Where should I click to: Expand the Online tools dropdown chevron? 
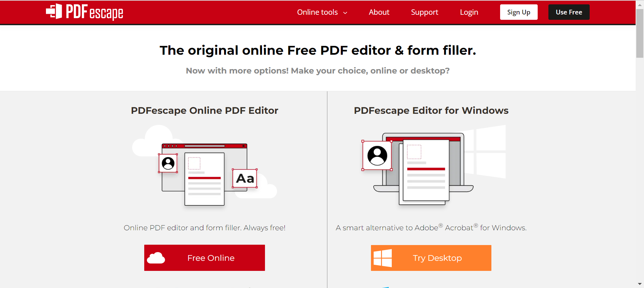345,13
